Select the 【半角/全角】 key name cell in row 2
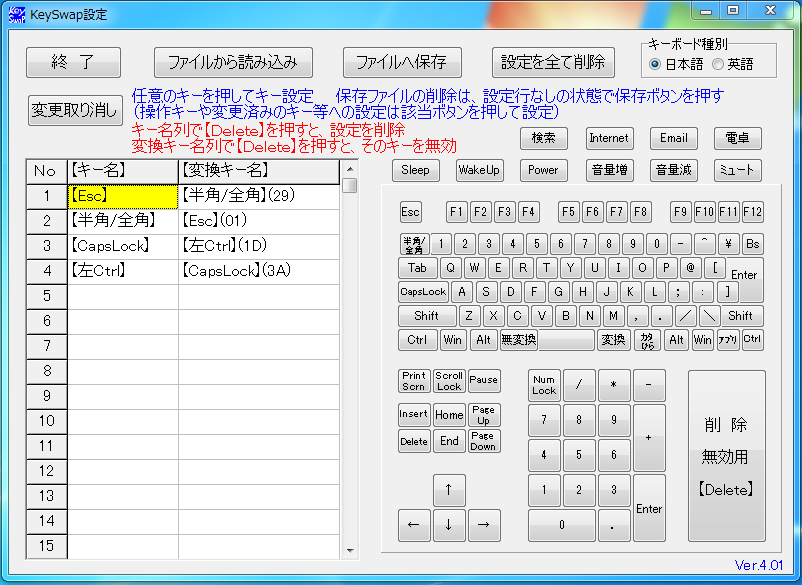The width and height of the screenshot is (802, 585). (123, 221)
